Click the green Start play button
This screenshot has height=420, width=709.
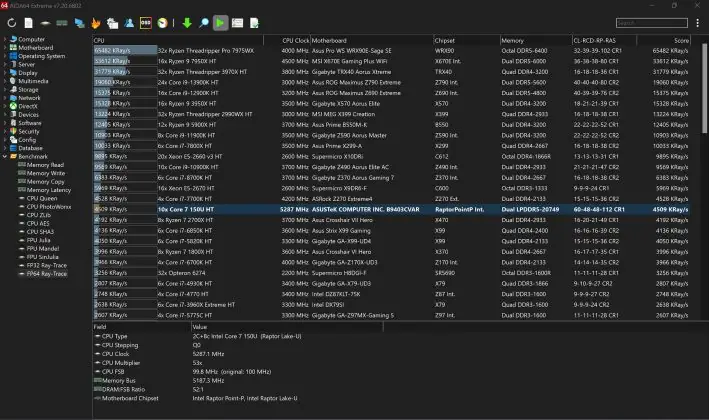tap(220, 23)
